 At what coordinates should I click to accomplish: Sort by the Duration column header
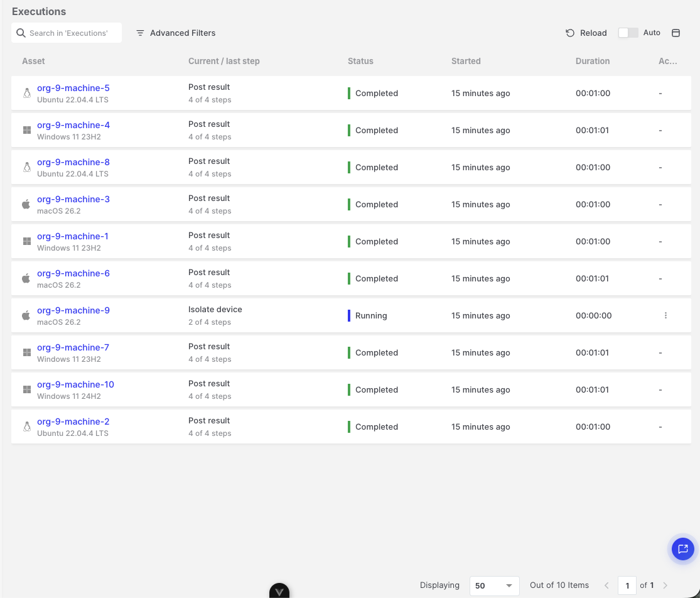[x=593, y=61]
